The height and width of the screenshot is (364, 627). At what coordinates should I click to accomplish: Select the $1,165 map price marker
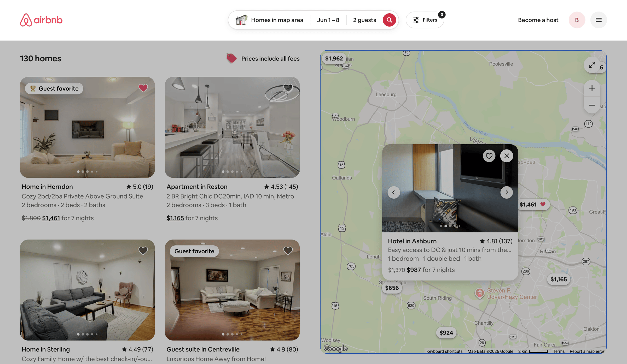pos(559,279)
